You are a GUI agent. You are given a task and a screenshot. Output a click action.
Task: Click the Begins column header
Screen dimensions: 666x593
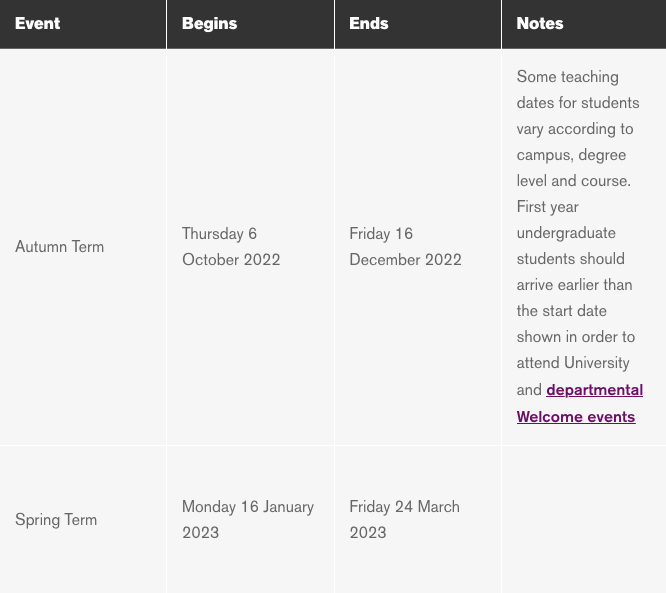(x=209, y=23)
